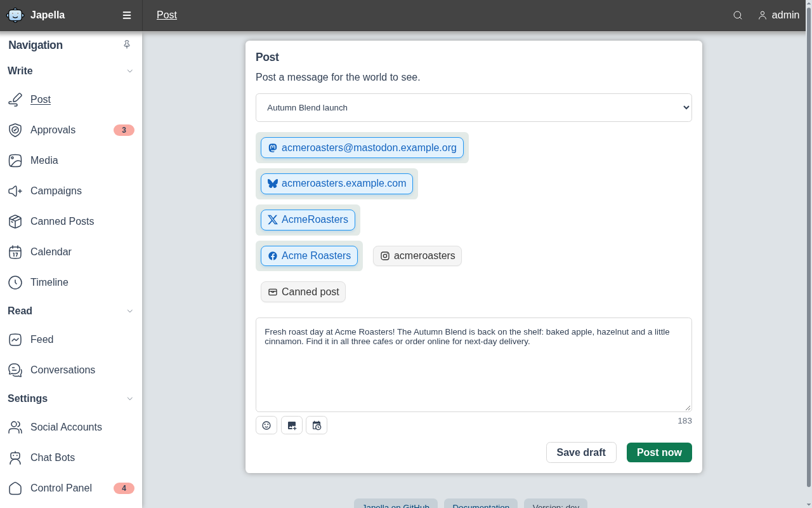Click the green Post now button

[659, 453]
